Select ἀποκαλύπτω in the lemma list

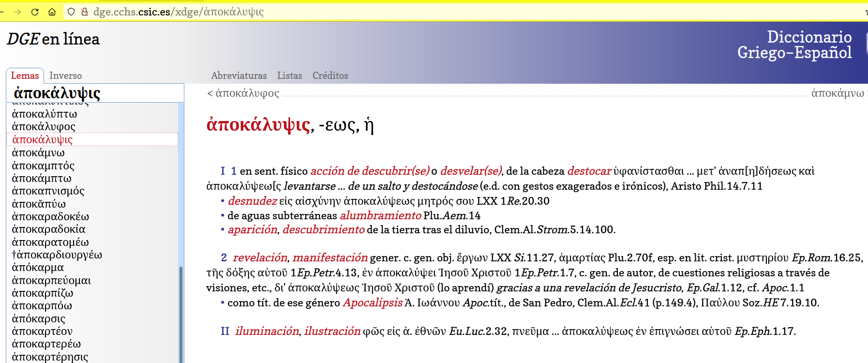[45, 114]
